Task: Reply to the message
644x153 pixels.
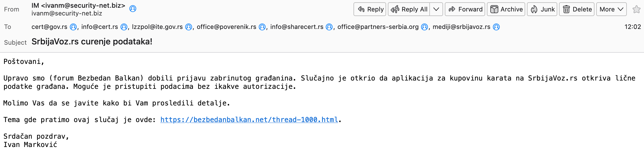Action: coord(370,9)
